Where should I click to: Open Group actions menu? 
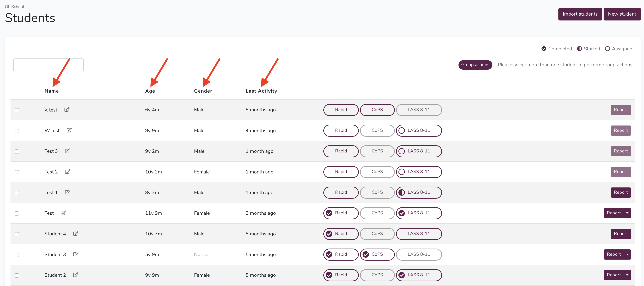tap(475, 65)
